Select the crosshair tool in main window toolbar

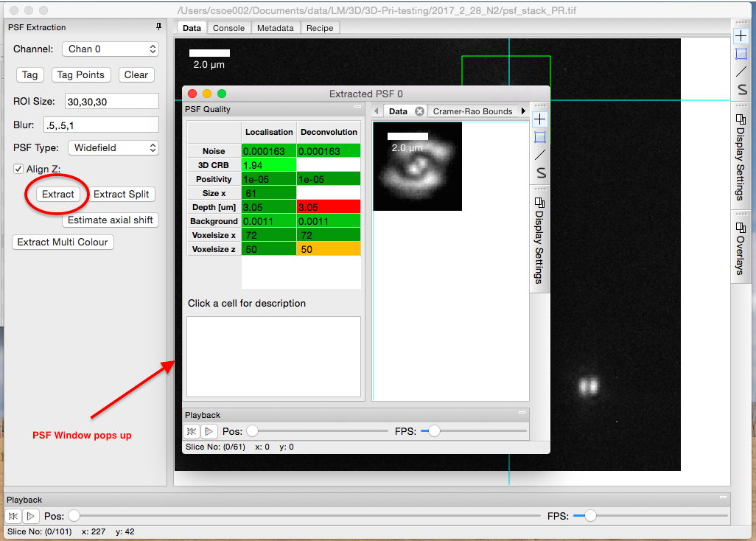[741, 35]
